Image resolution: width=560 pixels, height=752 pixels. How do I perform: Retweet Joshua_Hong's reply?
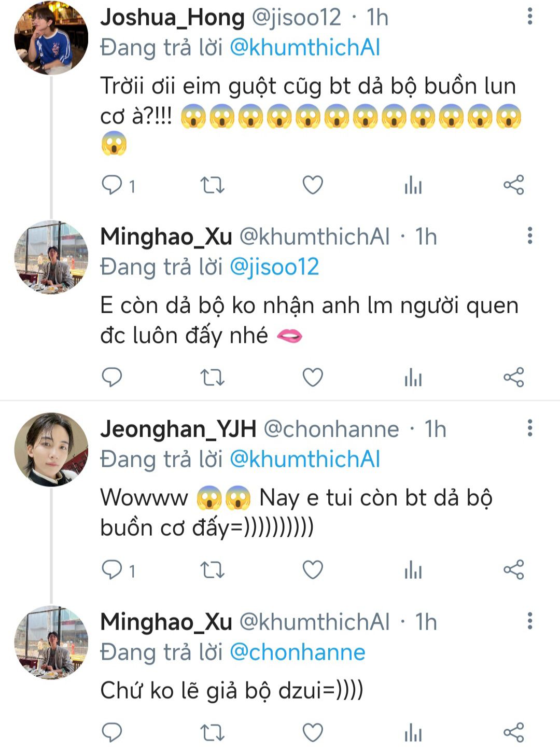[x=212, y=185]
